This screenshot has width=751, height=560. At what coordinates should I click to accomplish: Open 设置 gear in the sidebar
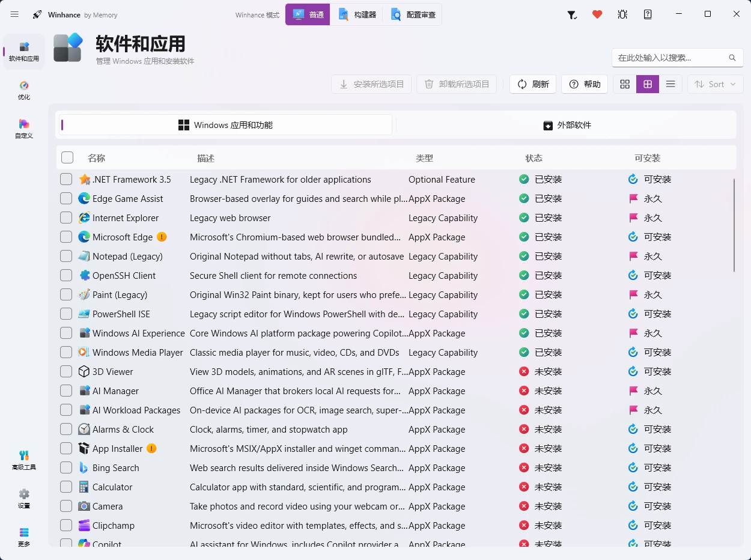point(24,499)
